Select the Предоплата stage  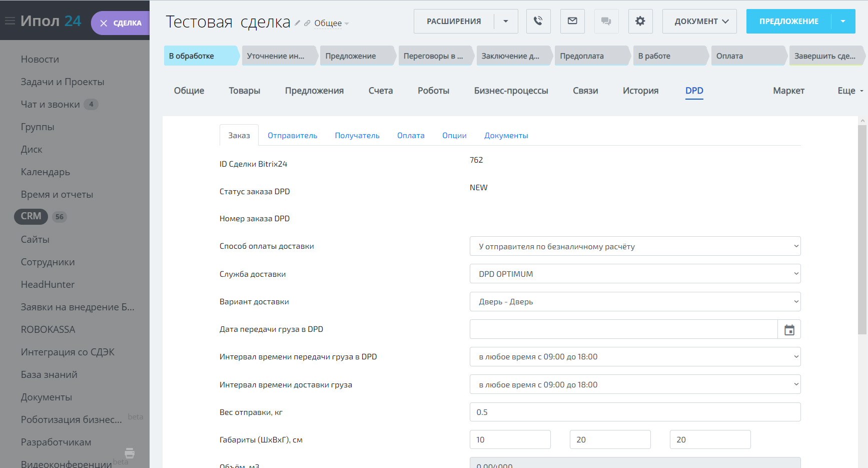(592, 56)
